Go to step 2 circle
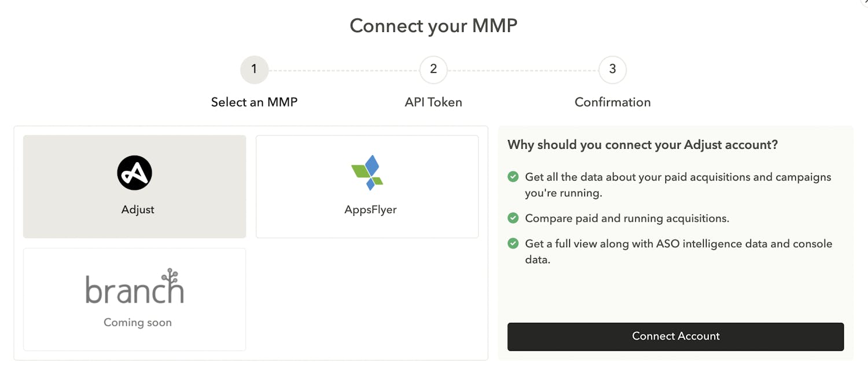This screenshot has width=868, height=375. click(x=433, y=69)
